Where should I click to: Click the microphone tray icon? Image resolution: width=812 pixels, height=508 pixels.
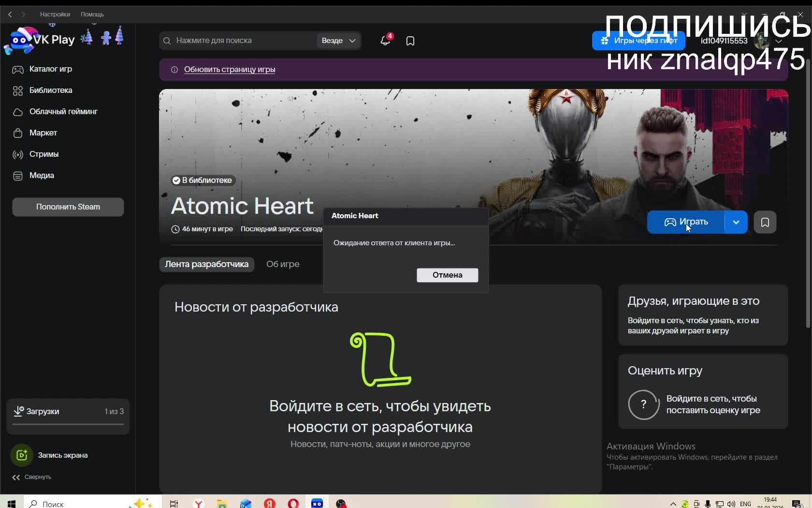708,504
